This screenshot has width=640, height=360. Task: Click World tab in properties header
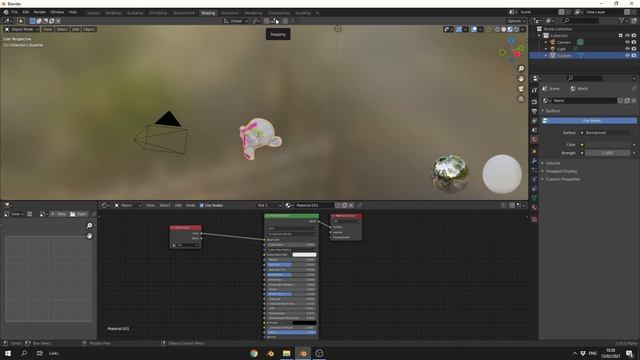(x=579, y=89)
